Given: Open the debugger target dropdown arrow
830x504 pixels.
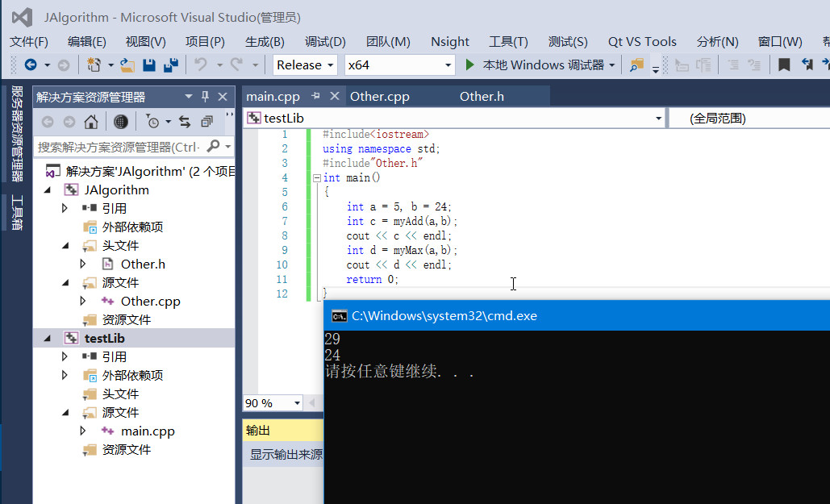Looking at the screenshot, I should click(612, 65).
